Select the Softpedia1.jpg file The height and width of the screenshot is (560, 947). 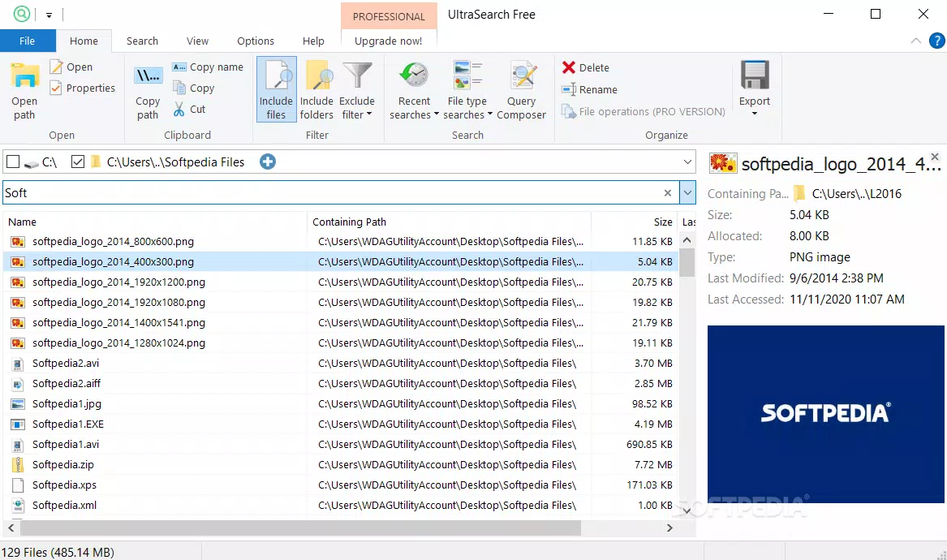341,403
